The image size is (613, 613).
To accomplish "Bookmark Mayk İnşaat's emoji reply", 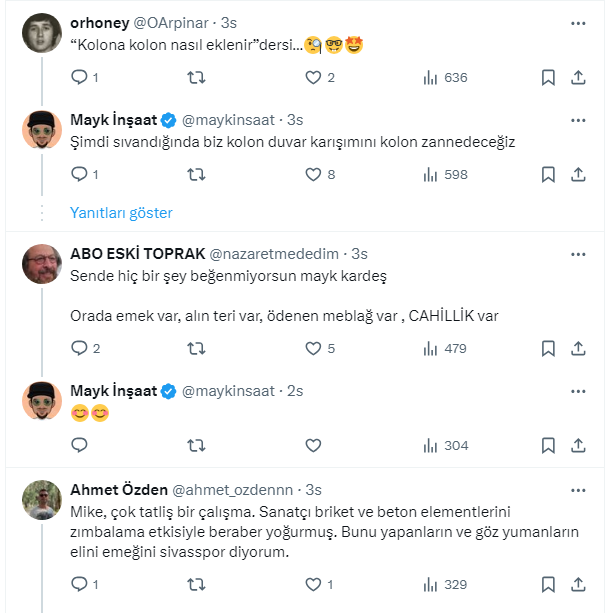I will (548, 445).
